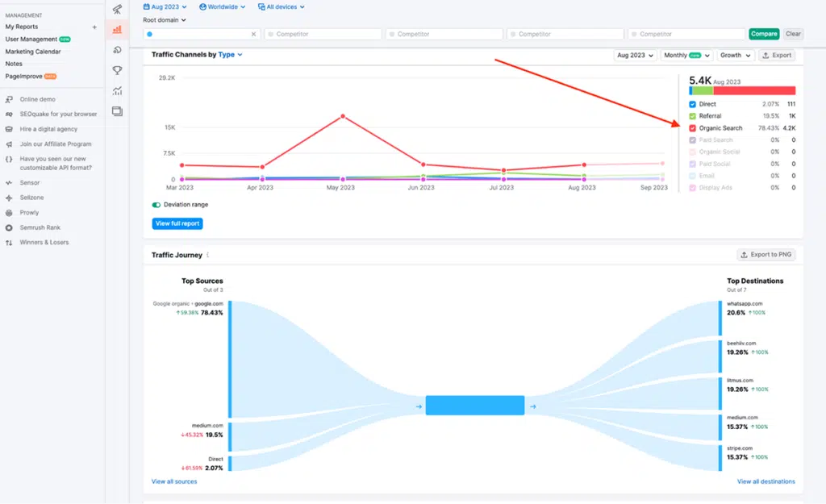The image size is (826, 504).
Task: Open the Growth dropdown in Traffic Channels
Action: 734,55
